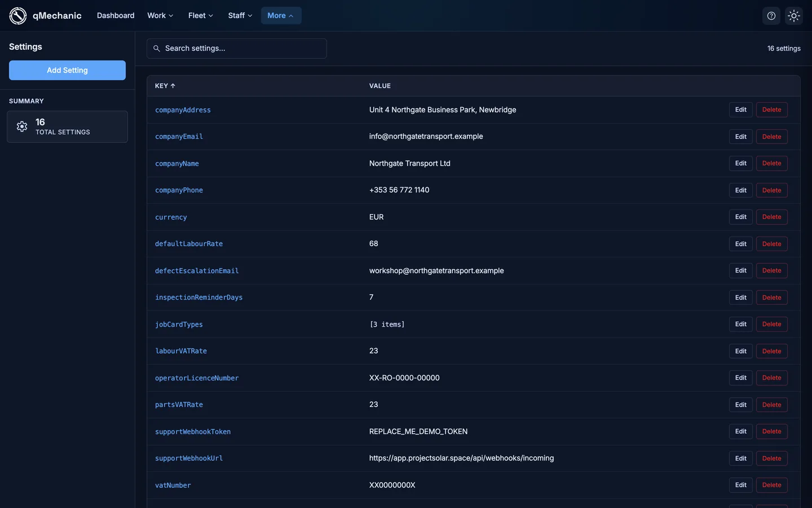Delete the currency setting
Image resolution: width=812 pixels, height=508 pixels.
coord(772,217)
